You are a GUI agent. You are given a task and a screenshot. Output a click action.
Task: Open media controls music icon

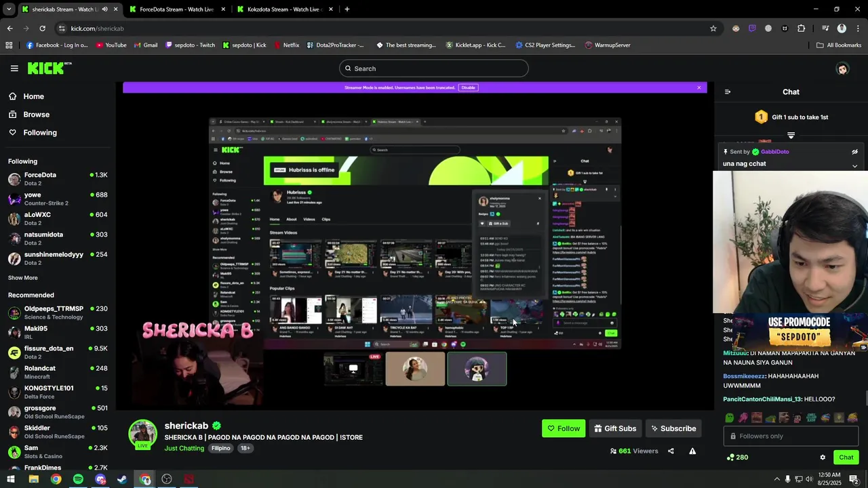tap(825, 28)
